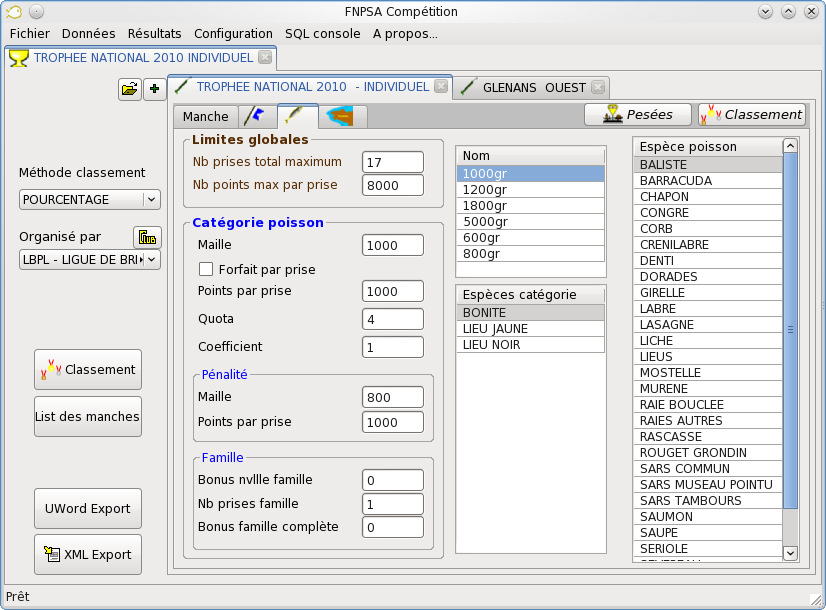Close the GLENANS OUEST tab

pyautogui.click(x=597, y=87)
